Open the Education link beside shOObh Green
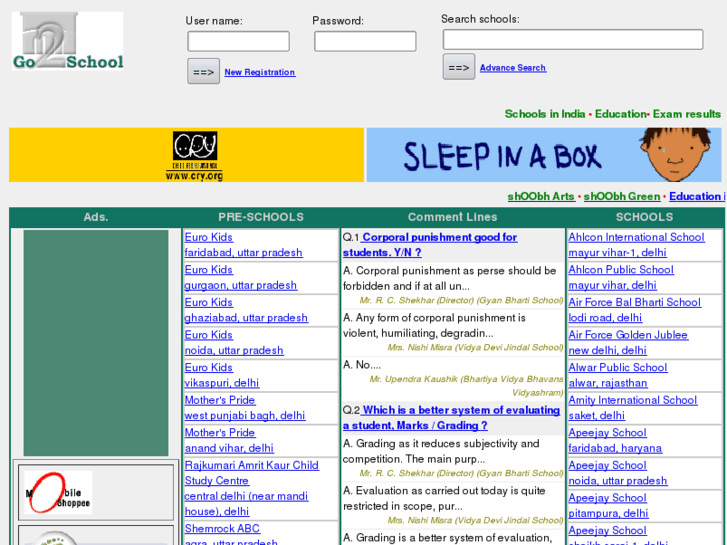The image size is (727, 545). point(695,196)
